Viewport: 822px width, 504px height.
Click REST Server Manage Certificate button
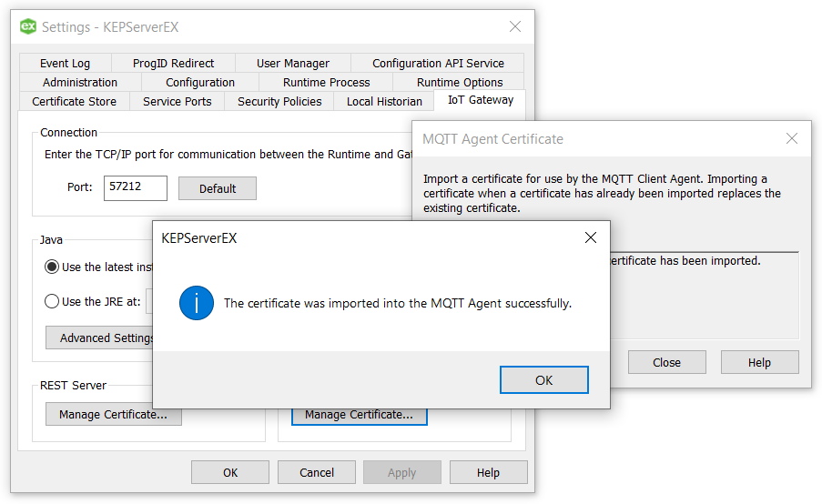tap(113, 415)
